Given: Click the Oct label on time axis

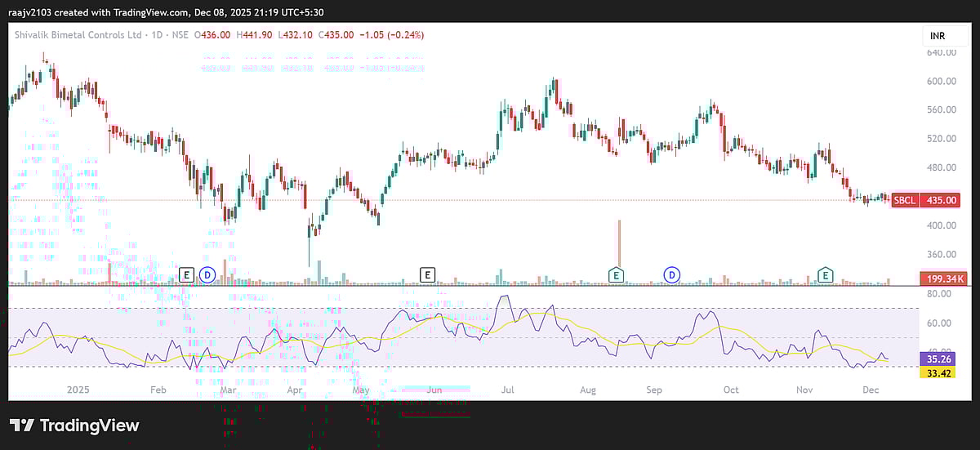Looking at the screenshot, I should [731, 390].
